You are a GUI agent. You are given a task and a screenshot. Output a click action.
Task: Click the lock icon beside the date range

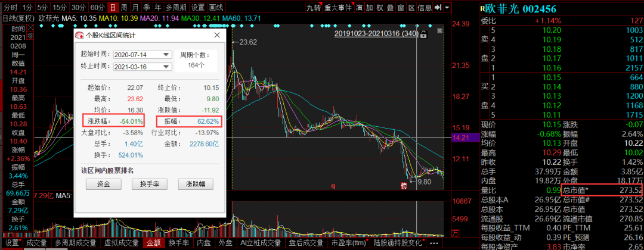(424, 35)
